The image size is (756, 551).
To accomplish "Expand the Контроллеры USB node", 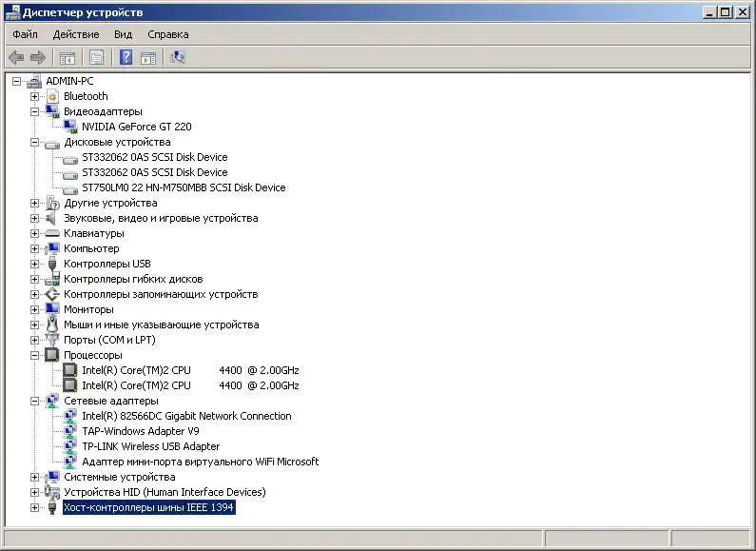I will click(34, 264).
